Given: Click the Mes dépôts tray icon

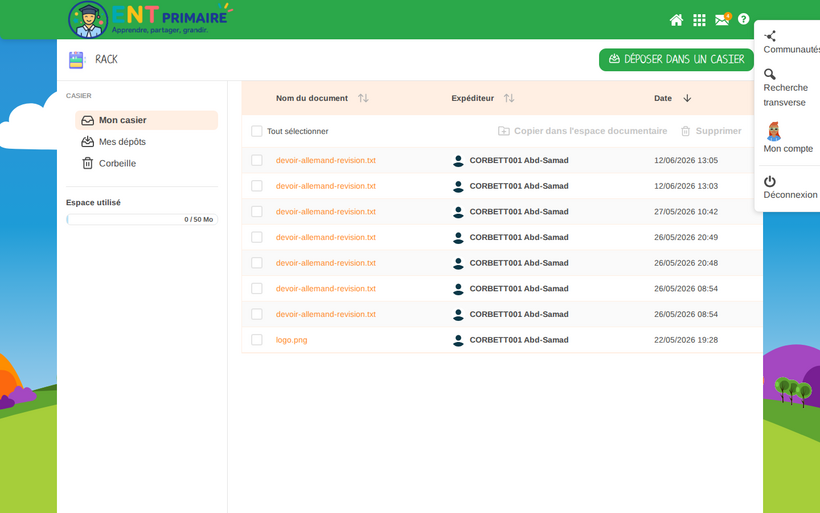Looking at the screenshot, I should [87, 142].
